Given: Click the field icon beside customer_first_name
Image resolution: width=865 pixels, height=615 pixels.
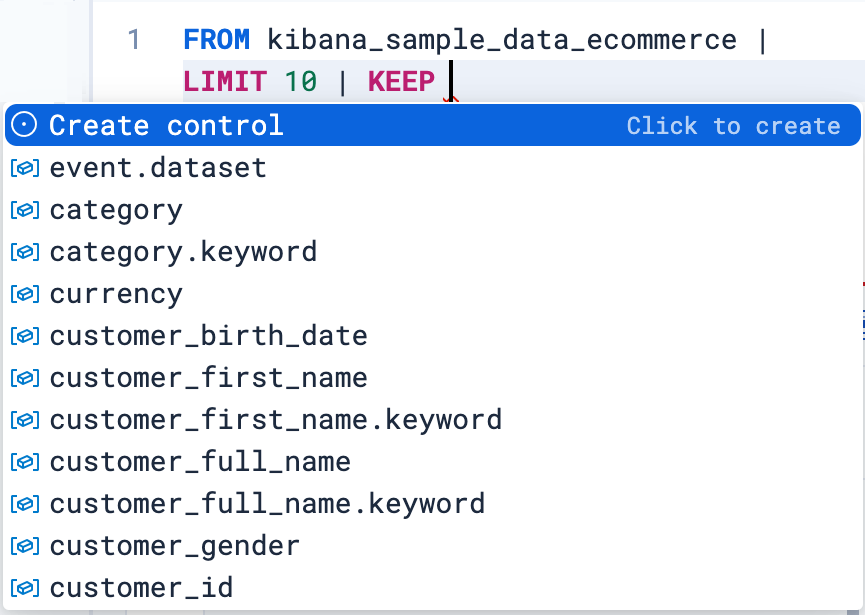Looking at the screenshot, I should (25, 377).
